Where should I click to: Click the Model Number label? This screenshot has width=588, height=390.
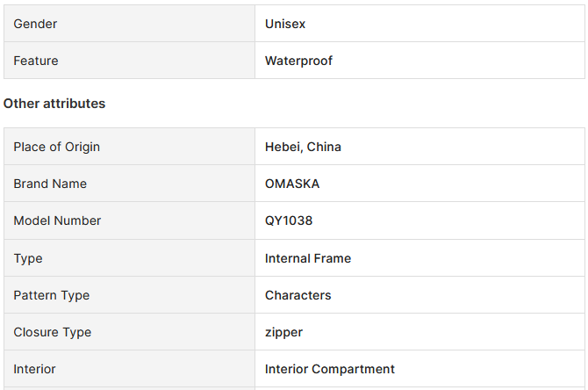(57, 220)
